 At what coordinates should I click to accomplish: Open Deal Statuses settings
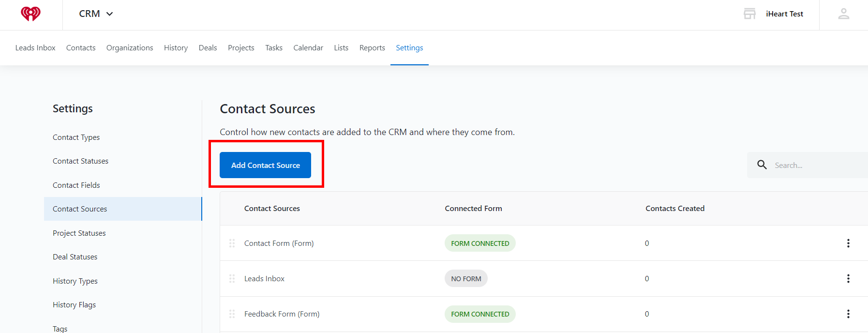tap(75, 257)
